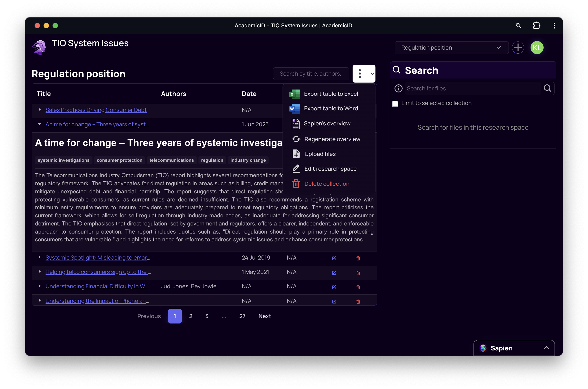Image resolution: width=588 pixels, height=389 pixels.
Task: Edit the Understanding Financial Difficulty row
Action: click(x=334, y=287)
